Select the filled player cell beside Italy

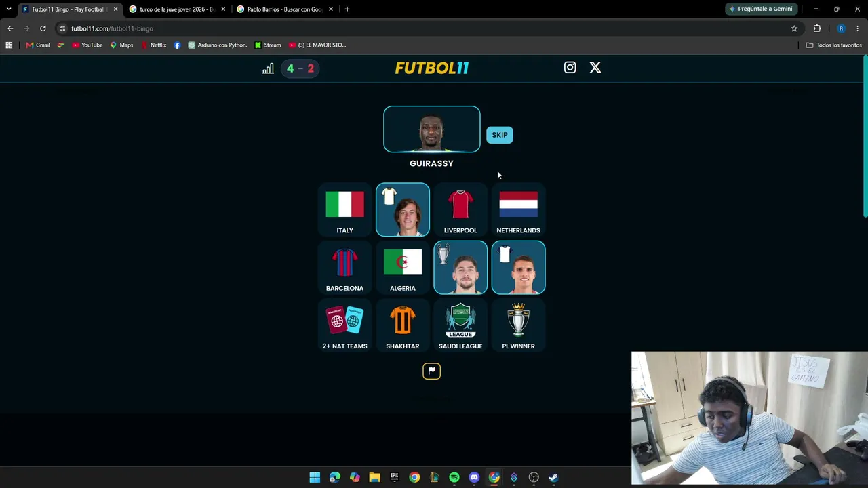403,210
